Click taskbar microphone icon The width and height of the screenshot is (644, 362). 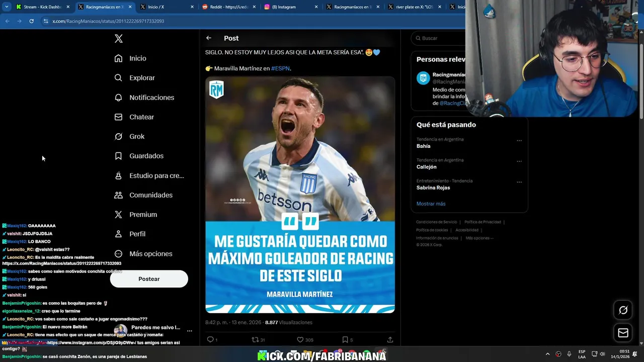pos(569,354)
